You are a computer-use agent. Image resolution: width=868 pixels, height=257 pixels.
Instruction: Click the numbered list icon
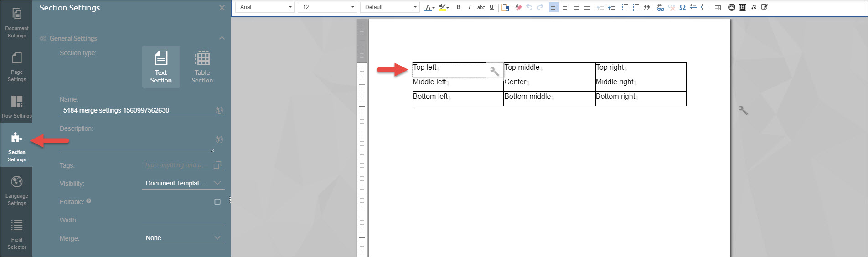(635, 7)
